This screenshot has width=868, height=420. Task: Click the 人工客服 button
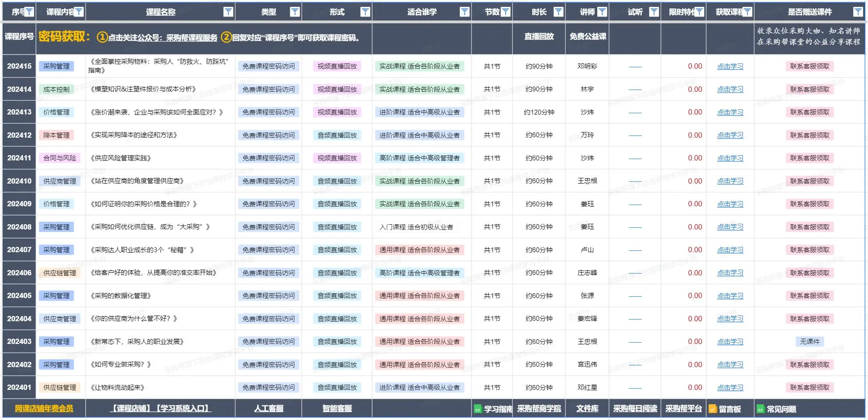tap(269, 409)
